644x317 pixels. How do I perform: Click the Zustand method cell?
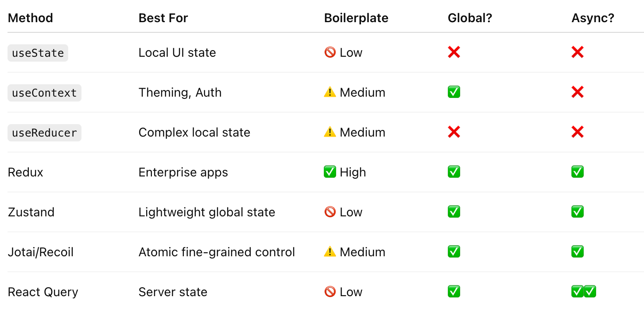point(31,212)
